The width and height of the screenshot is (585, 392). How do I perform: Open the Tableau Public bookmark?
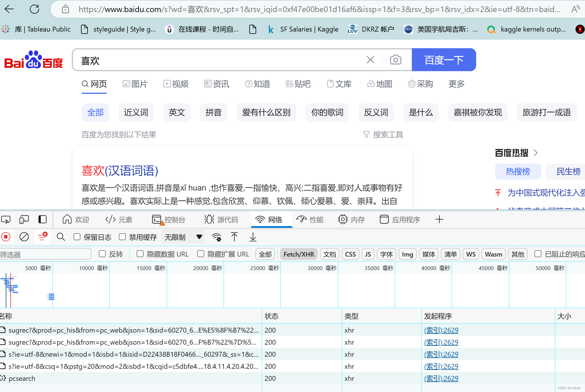click(x=36, y=29)
